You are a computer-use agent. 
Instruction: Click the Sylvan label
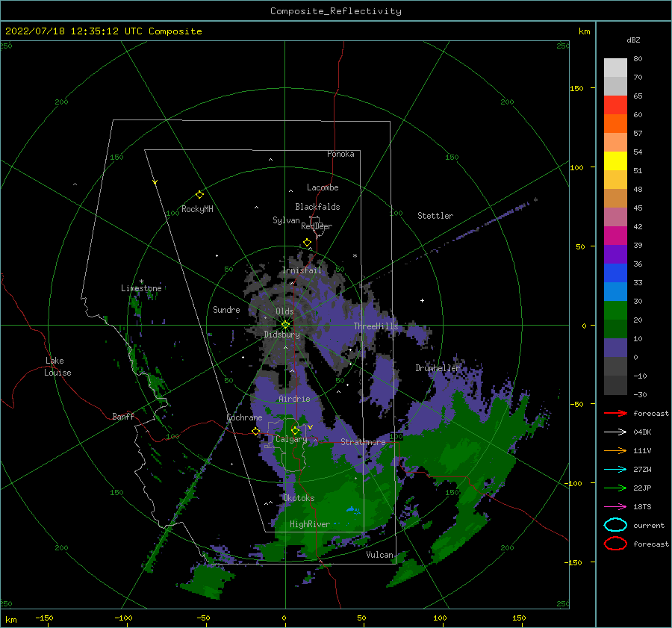coord(286,220)
